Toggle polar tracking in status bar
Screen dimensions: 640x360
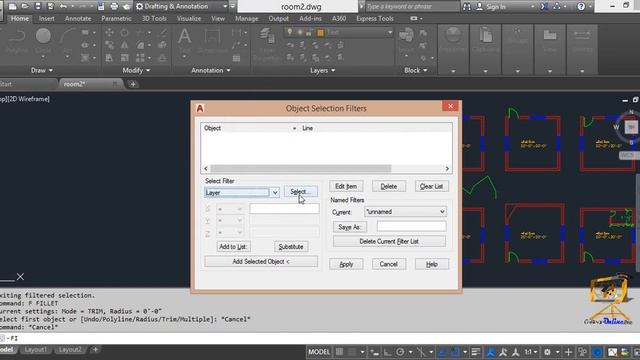click(x=400, y=352)
